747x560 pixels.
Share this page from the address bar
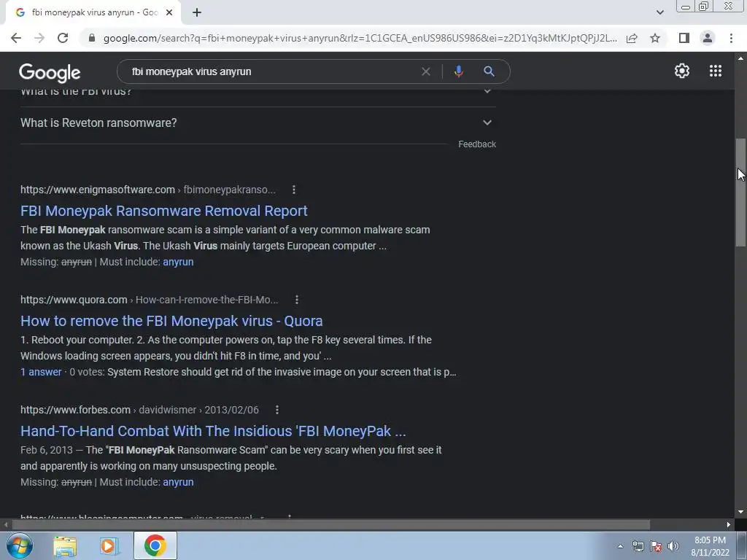[x=632, y=38]
